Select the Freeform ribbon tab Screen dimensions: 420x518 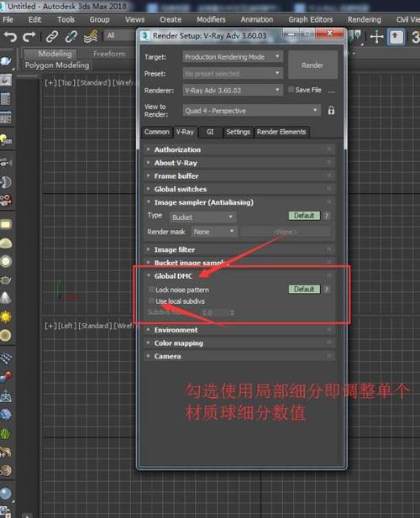109,54
